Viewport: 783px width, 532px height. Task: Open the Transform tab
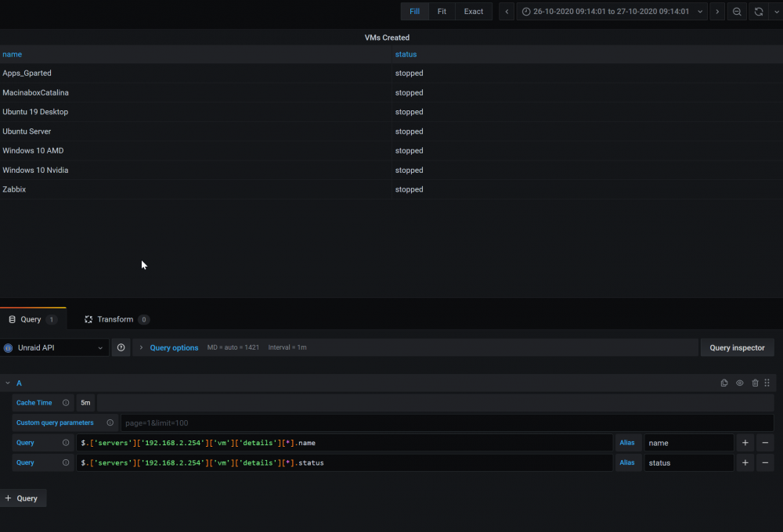tap(116, 319)
